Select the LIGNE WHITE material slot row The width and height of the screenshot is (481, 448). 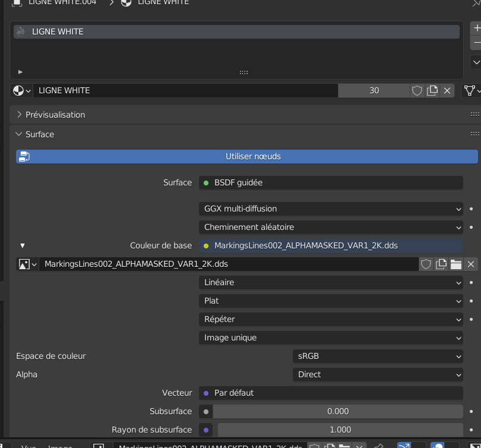236,31
